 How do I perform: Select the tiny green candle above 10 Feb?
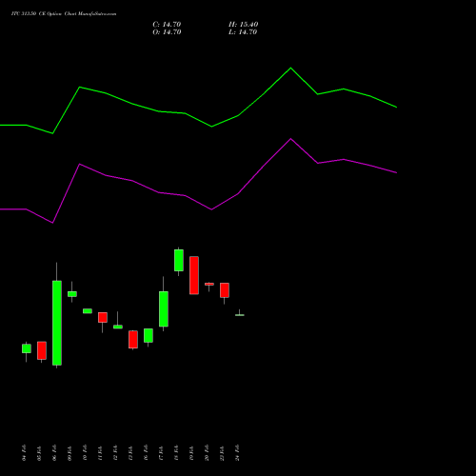point(88,311)
